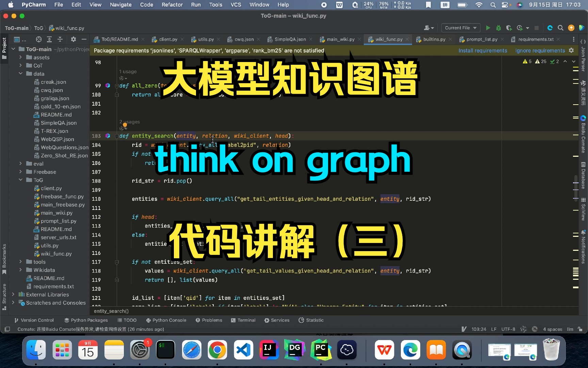Open the editor tabs overflow menu
Viewport: 588px width, 368px height.
point(573,39)
